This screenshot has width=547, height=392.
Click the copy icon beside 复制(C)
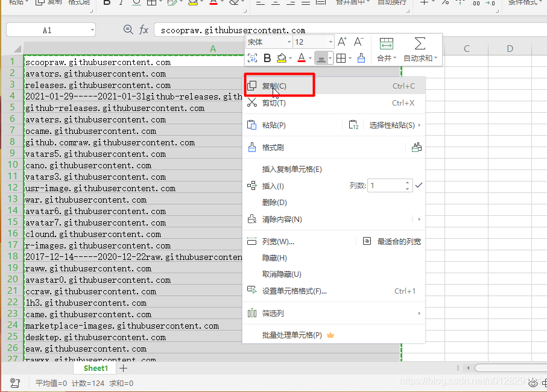pyautogui.click(x=252, y=86)
